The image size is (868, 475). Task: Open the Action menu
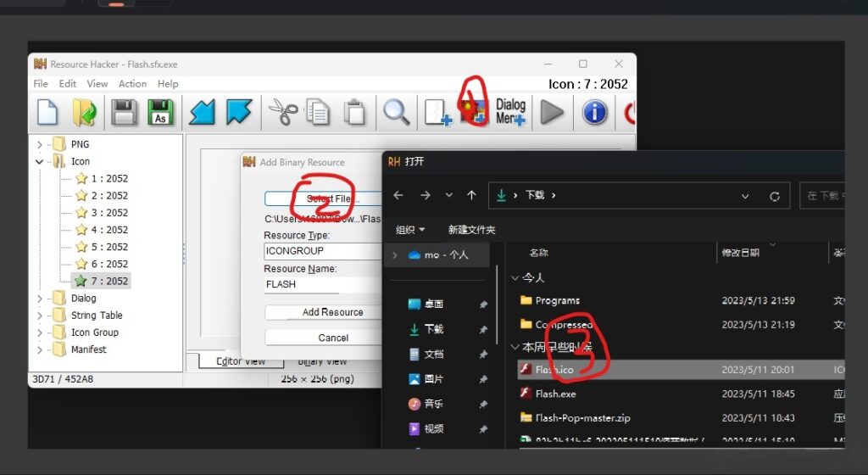coord(133,84)
